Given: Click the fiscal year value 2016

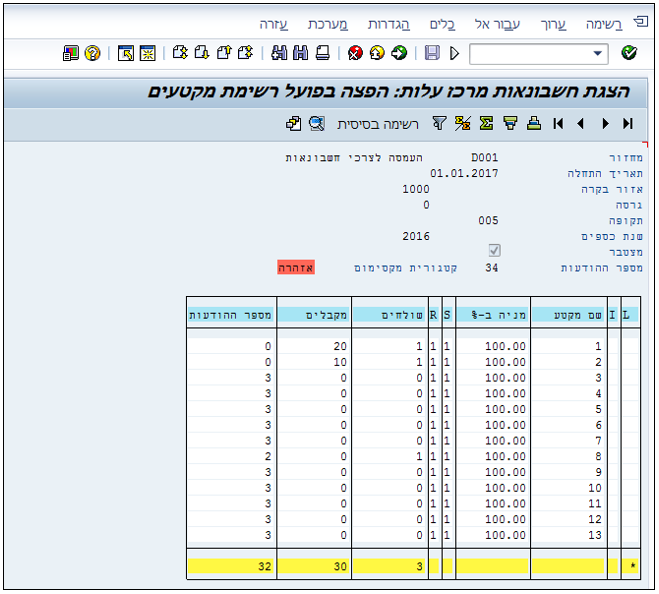Looking at the screenshot, I should click(x=416, y=236).
